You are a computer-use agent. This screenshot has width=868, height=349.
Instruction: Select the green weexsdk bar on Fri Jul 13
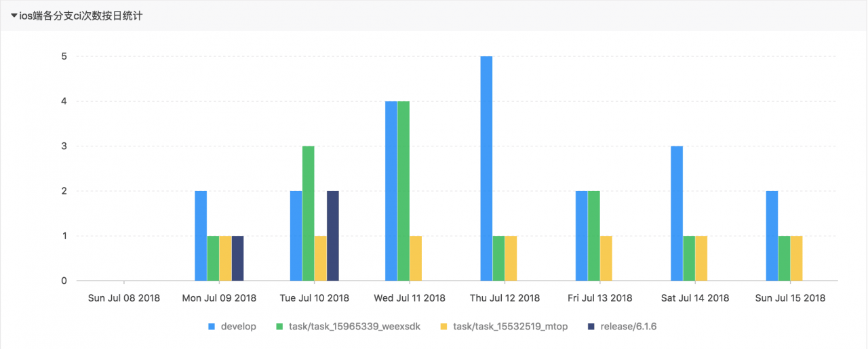[x=593, y=236]
